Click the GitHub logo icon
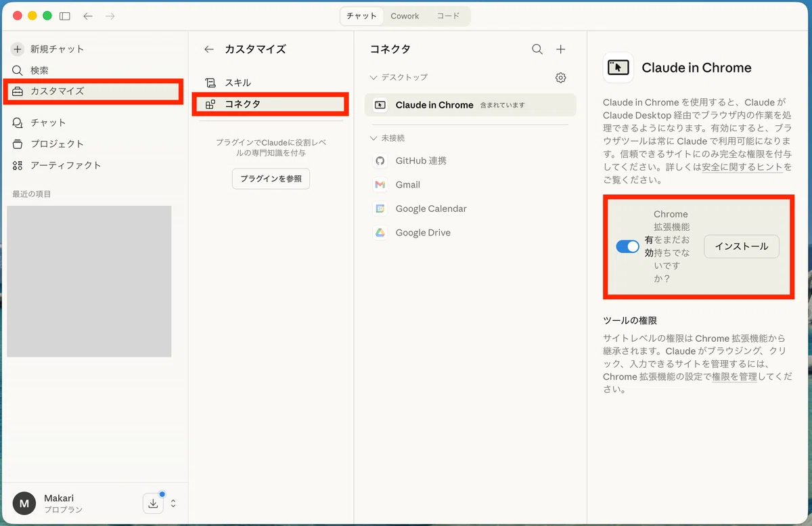 coord(380,160)
